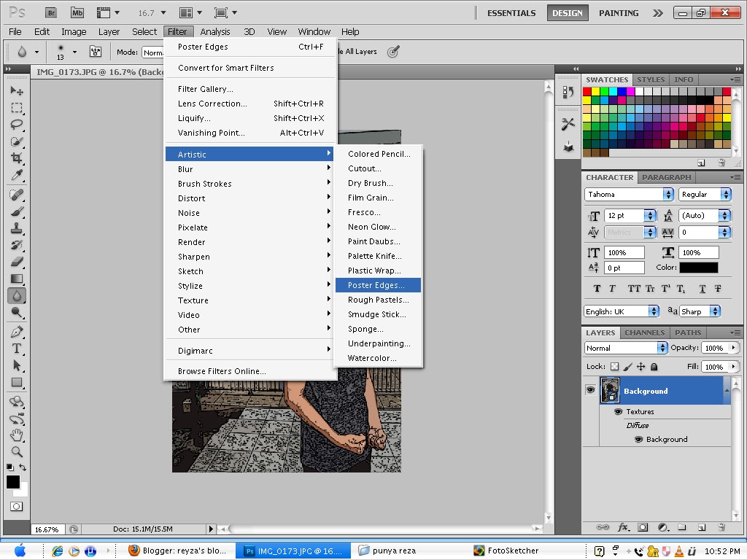Switch to the Painting workspace
Image resolution: width=747 pixels, height=560 pixels.
[x=619, y=13]
